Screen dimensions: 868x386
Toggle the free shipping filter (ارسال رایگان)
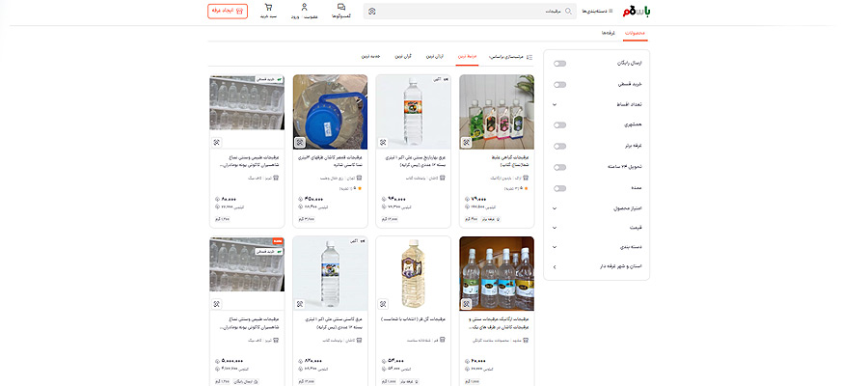[x=559, y=63]
